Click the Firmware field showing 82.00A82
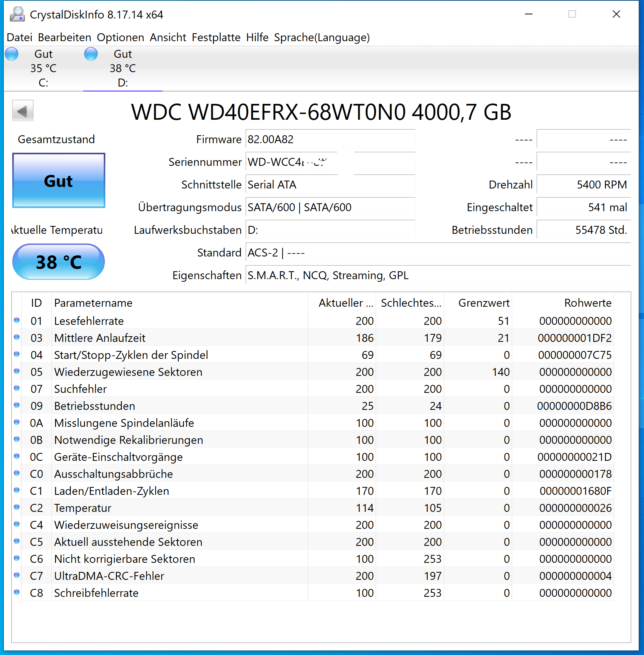Screen dimensions: 644x655 tap(331, 139)
